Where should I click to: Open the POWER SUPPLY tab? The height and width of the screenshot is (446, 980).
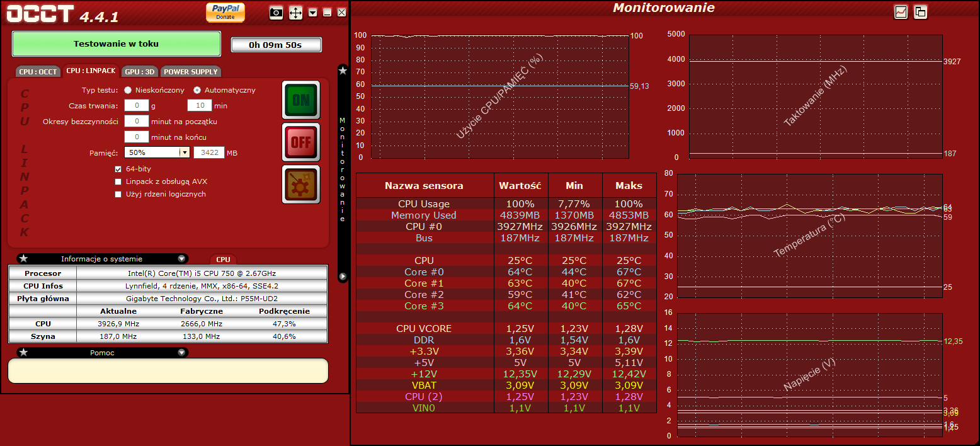[x=191, y=72]
